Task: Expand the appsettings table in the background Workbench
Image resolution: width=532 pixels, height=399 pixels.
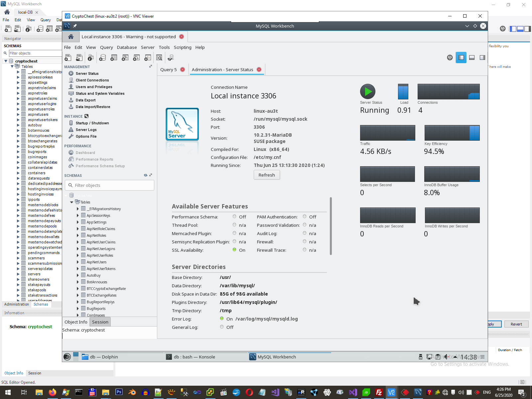Action: click(x=18, y=82)
